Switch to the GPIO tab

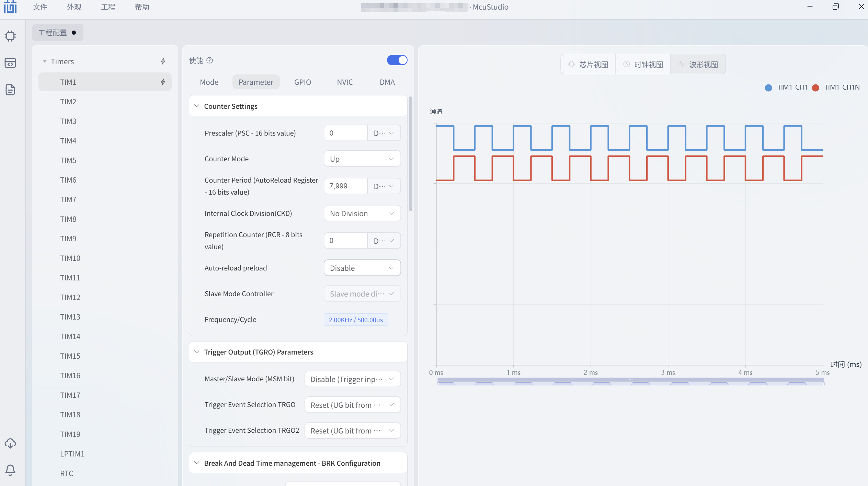click(x=302, y=82)
